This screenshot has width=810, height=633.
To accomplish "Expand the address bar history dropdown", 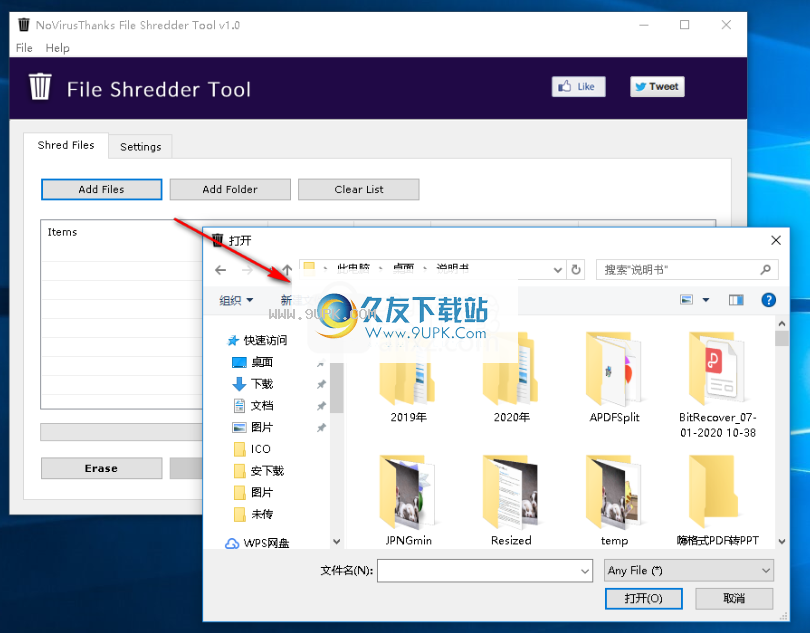I will point(558,270).
